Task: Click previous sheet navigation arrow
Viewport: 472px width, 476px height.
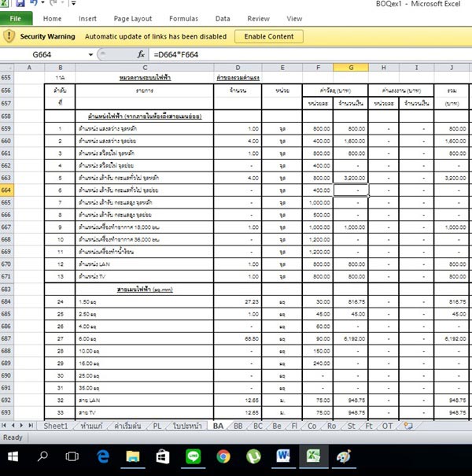Action: (x=13, y=426)
